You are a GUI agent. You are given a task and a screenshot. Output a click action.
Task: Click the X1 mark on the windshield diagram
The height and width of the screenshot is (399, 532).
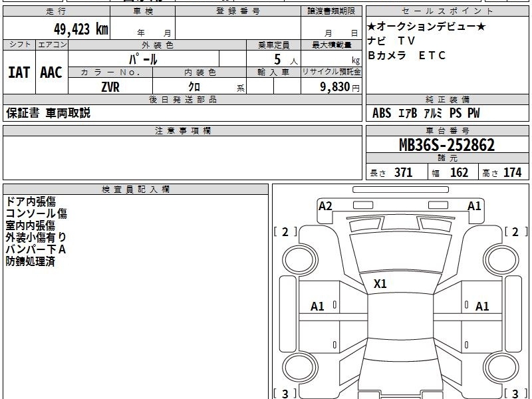pos(380,284)
